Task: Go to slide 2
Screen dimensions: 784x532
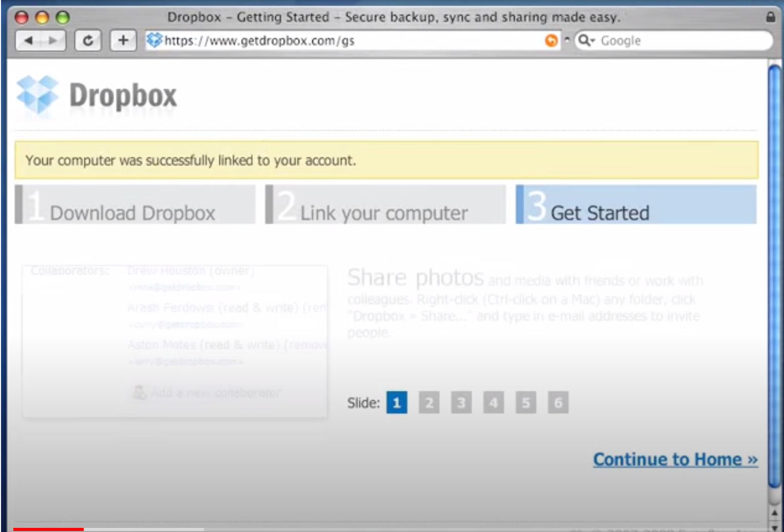Action: [429, 403]
